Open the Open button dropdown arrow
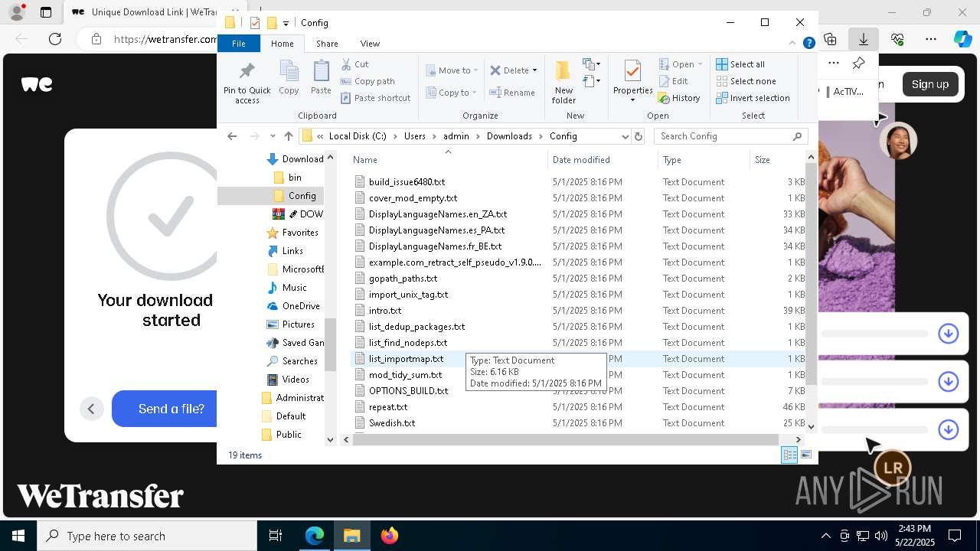 (700, 64)
